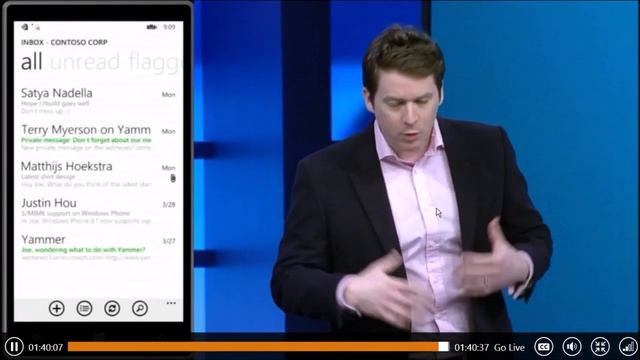Tap the search magnifier icon in phone
This screenshot has height=360, width=640.
[140, 308]
